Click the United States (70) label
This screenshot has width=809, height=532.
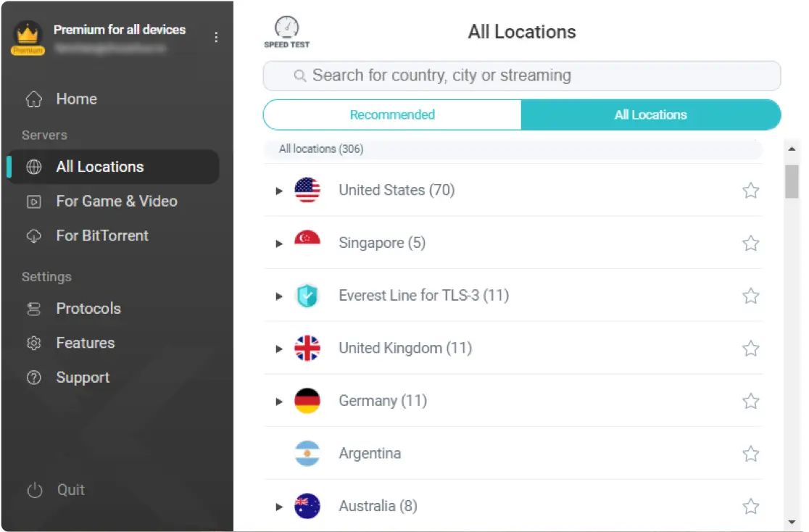(397, 190)
